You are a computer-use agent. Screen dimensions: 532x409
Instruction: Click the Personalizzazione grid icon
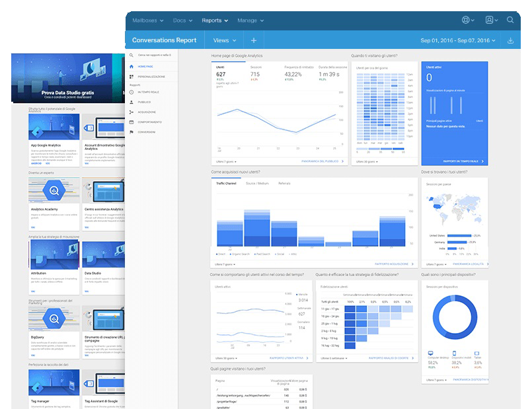pos(132,77)
